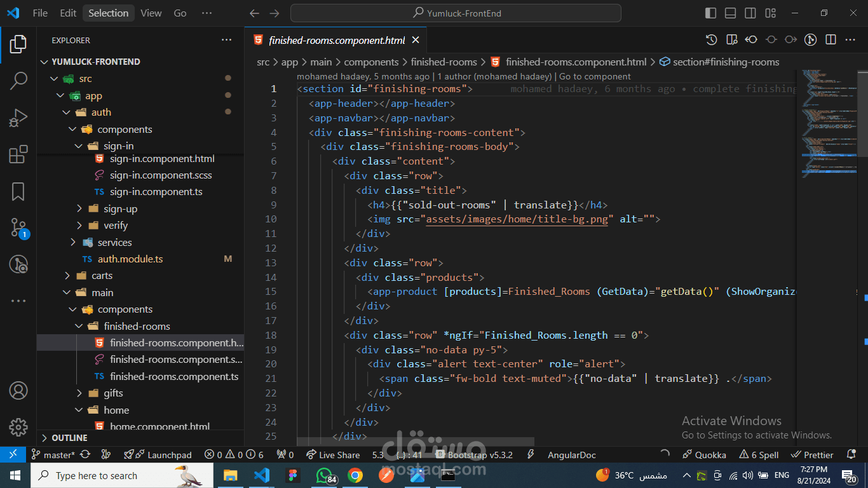Click the GitLens toggle file blame icon
The width and height of the screenshot is (868, 488).
tap(810, 40)
